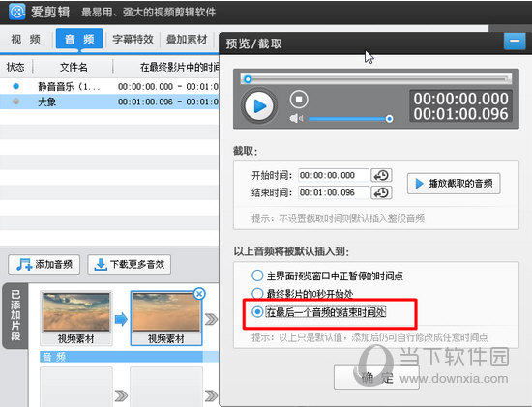
Task: Adjust the volume slider knob
Action: tap(389, 119)
